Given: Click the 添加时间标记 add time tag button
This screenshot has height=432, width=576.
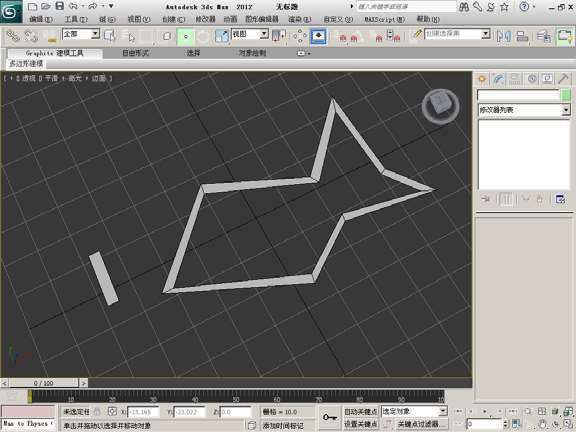Looking at the screenshot, I should (x=283, y=425).
